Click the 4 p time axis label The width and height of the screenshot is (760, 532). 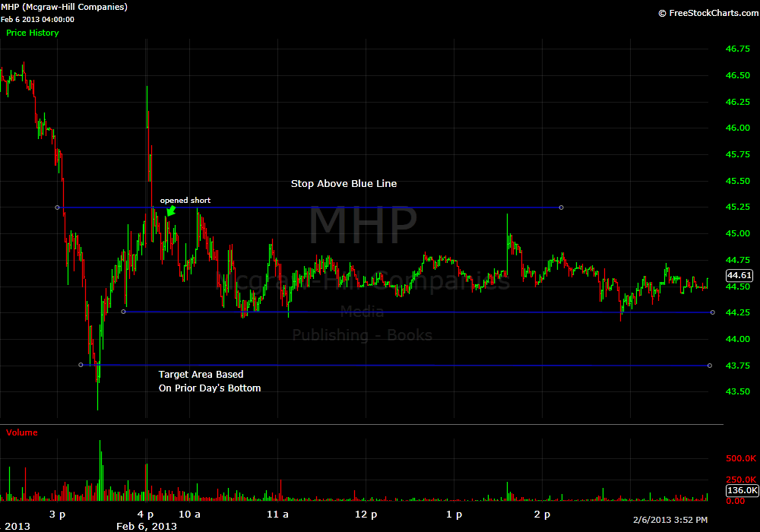click(145, 515)
